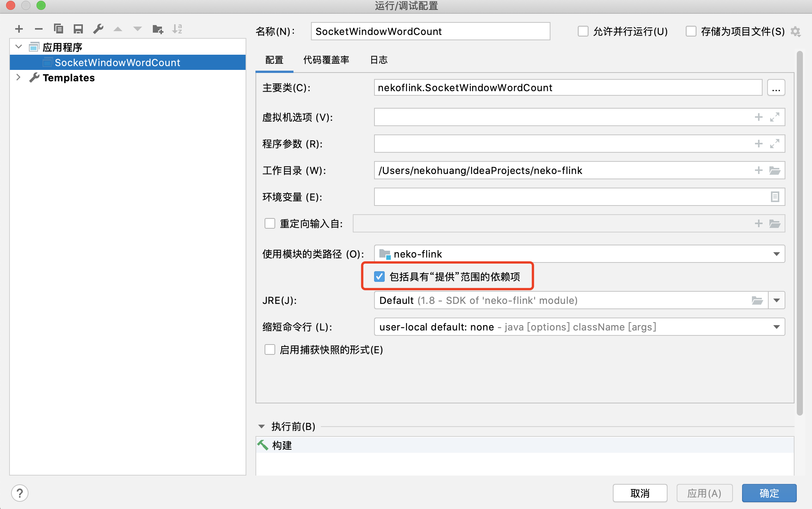Open help with question mark icon
Image resolution: width=812 pixels, height=509 pixels.
coord(20,493)
